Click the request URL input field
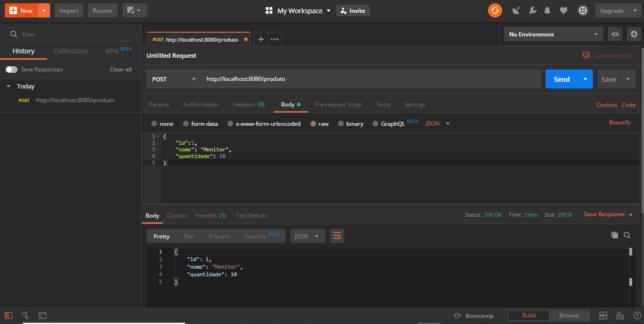The width and height of the screenshot is (644, 324). click(371, 79)
